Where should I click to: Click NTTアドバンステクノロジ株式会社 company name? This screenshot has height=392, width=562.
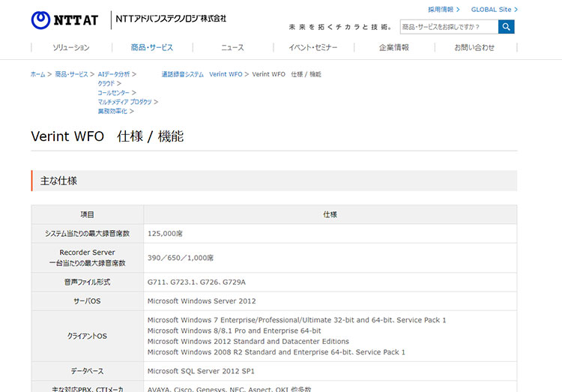coord(171,19)
